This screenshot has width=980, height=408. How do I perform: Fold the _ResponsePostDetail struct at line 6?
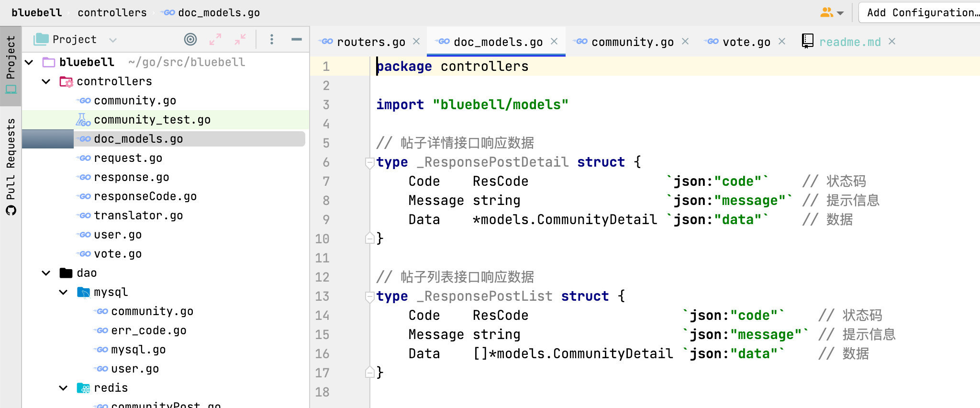(369, 163)
